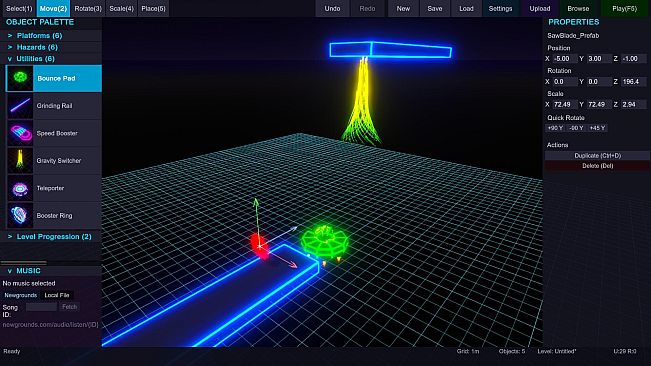The image size is (651, 366).
Task: Choose the Teleporter icon
Action: tap(20, 188)
